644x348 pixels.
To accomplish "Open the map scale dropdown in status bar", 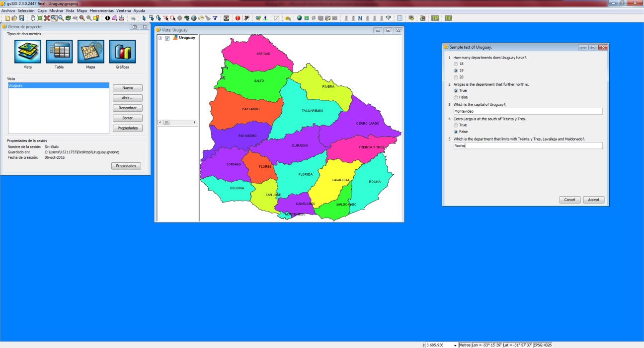I will point(455,345).
